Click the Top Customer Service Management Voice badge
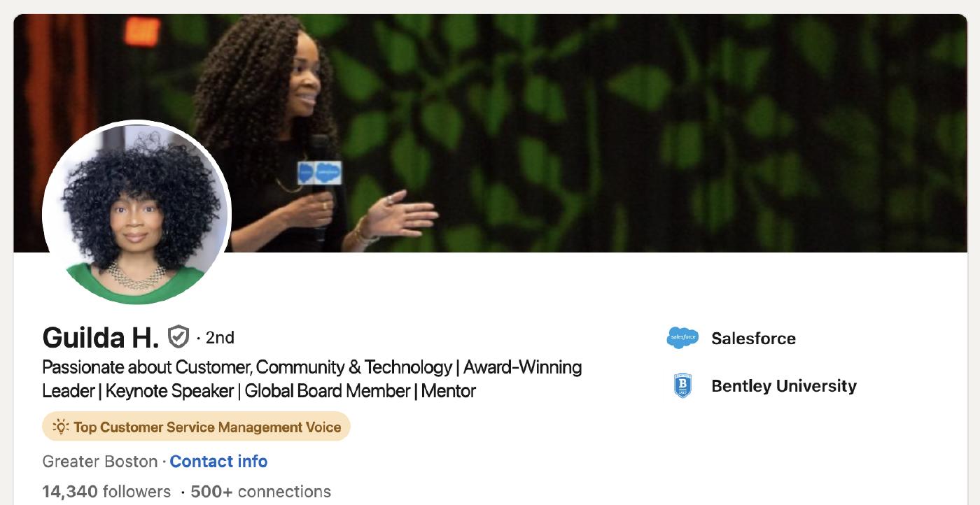This screenshot has height=505, width=980. (x=196, y=427)
